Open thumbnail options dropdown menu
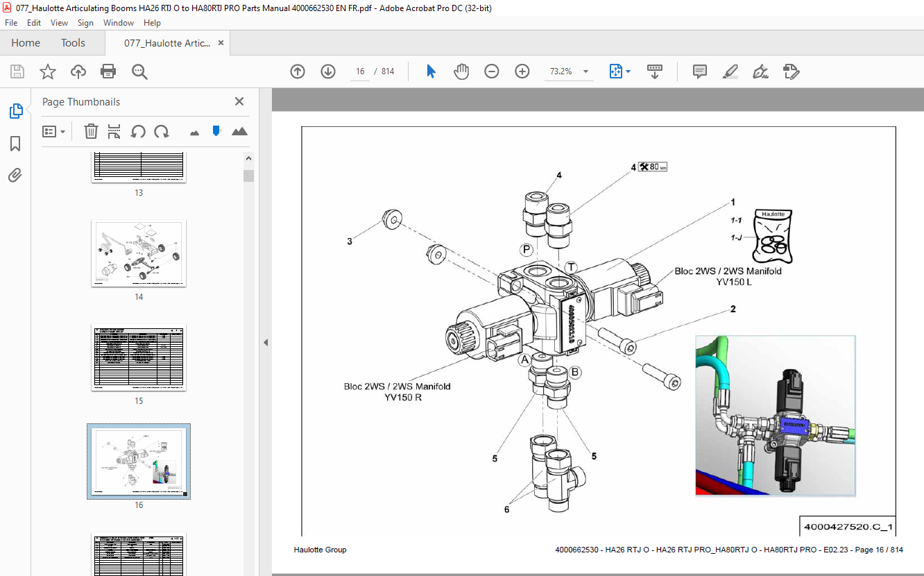The image size is (924, 576). coord(54,131)
